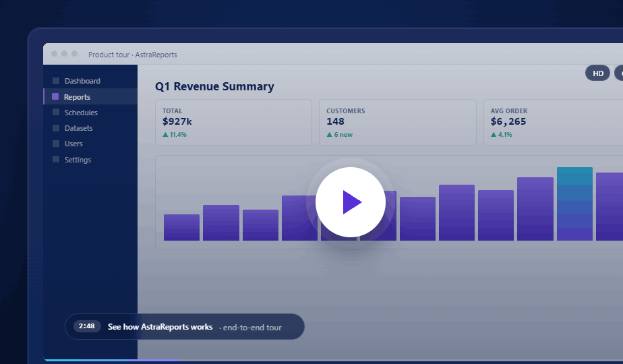
Task: Open the Schedules menu item
Action: [x=81, y=113]
